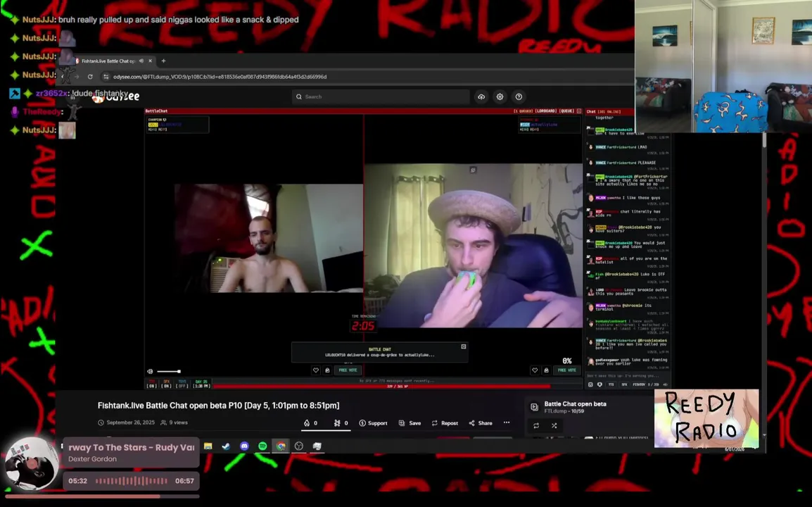
Task: Click small icon atop right contestant video
Action: [x=473, y=170]
